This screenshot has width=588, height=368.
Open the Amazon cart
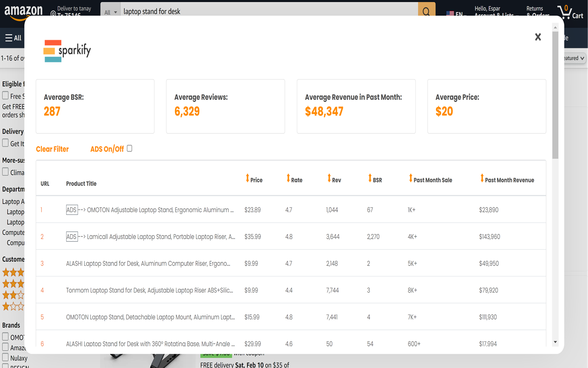click(x=570, y=11)
